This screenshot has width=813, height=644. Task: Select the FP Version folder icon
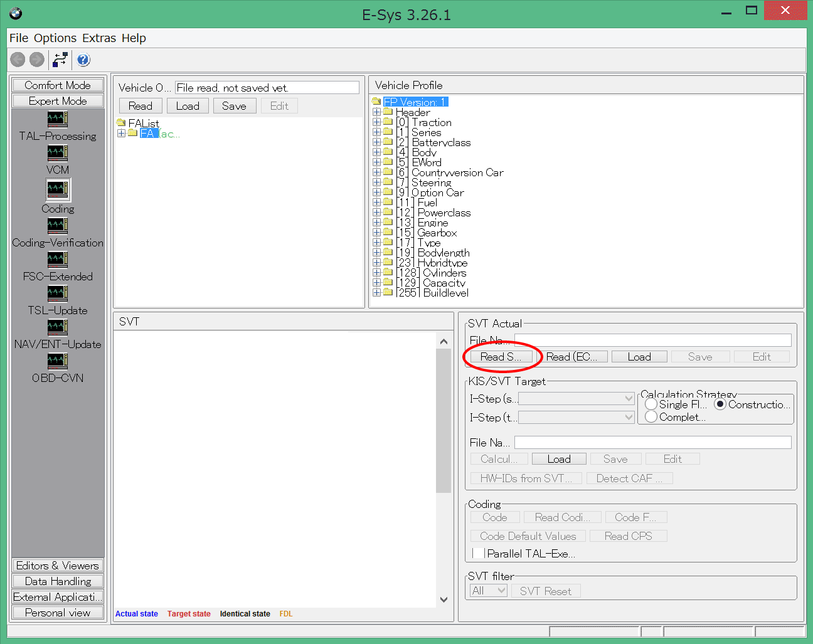tap(376, 102)
